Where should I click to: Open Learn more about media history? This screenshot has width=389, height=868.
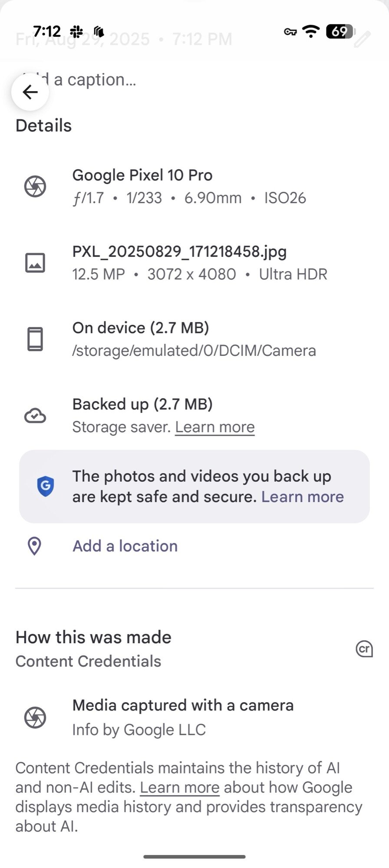(179, 787)
